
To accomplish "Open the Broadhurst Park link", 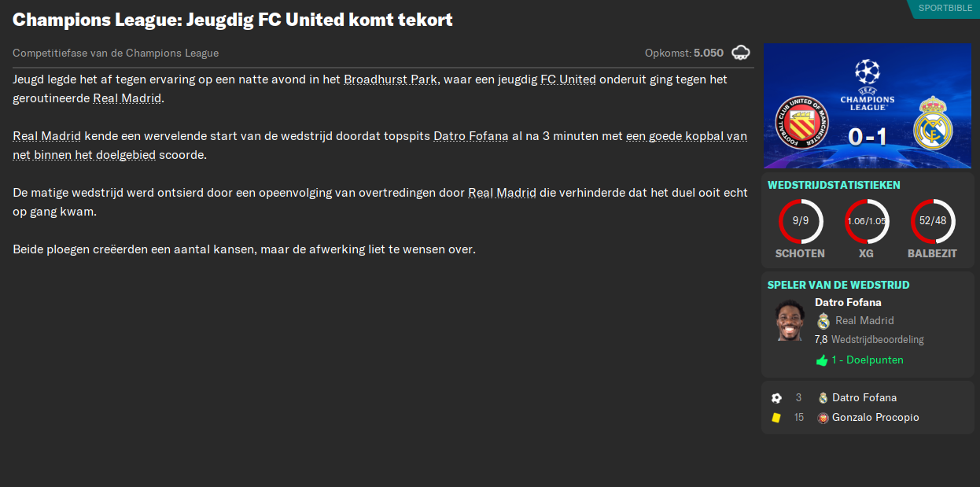I will (389, 79).
